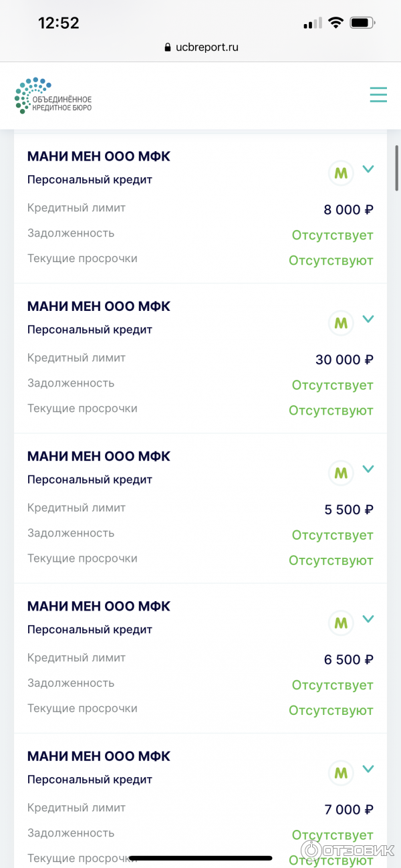
Task: Click Мани Мен logo on 6 500 ₽ credit
Action: tap(341, 623)
